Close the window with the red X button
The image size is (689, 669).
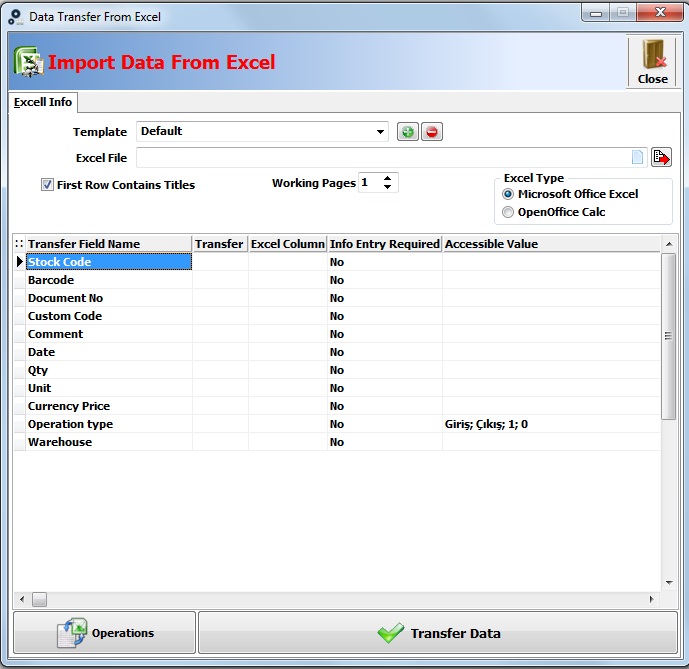[660, 12]
